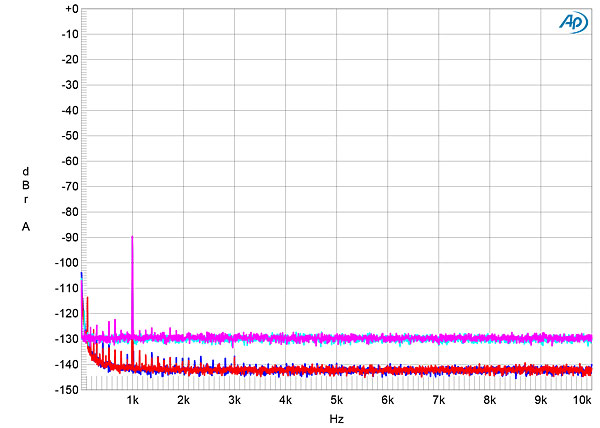Screen dimensions: 600x428
Task: Click the -80 label on the dBr axis
Action: (70, 212)
